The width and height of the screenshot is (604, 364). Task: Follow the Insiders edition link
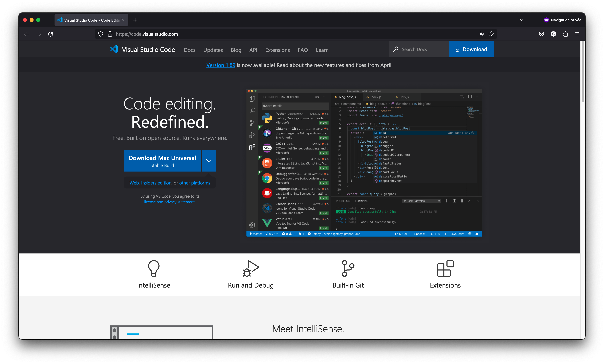[x=156, y=183]
